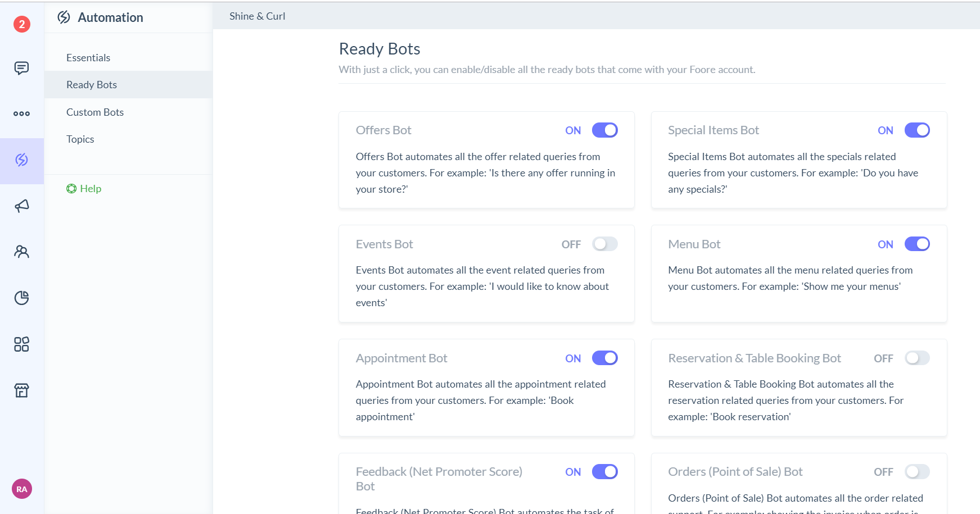Switch off the Appointment Bot toggle
Viewport: 980px width, 514px height.
tap(604, 358)
